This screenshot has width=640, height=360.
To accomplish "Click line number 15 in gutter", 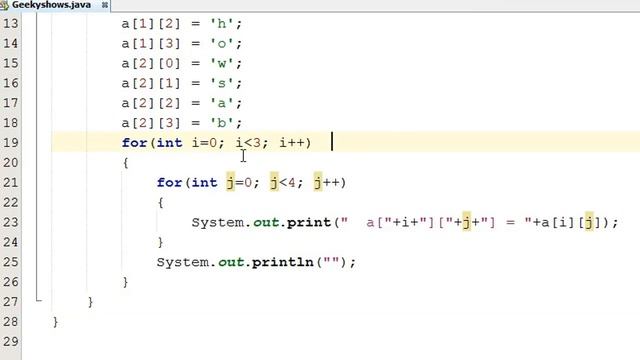I will [x=11, y=63].
